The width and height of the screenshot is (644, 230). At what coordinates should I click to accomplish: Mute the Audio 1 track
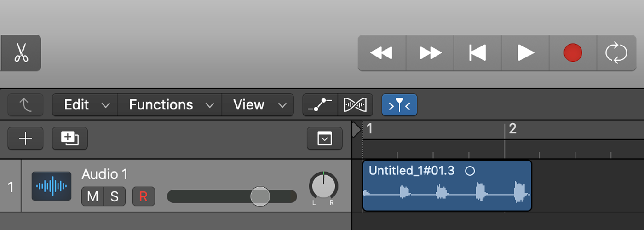(92, 196)
